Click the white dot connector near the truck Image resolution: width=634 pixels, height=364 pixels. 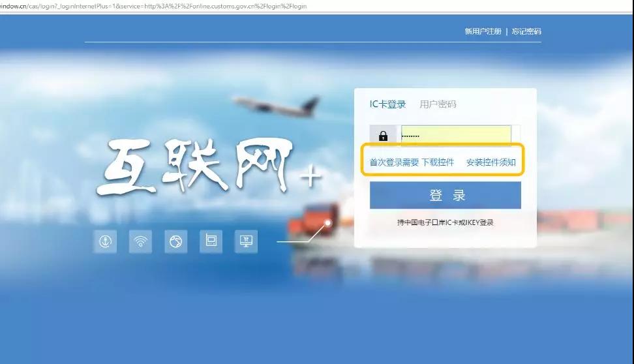[x=327, y=223]
